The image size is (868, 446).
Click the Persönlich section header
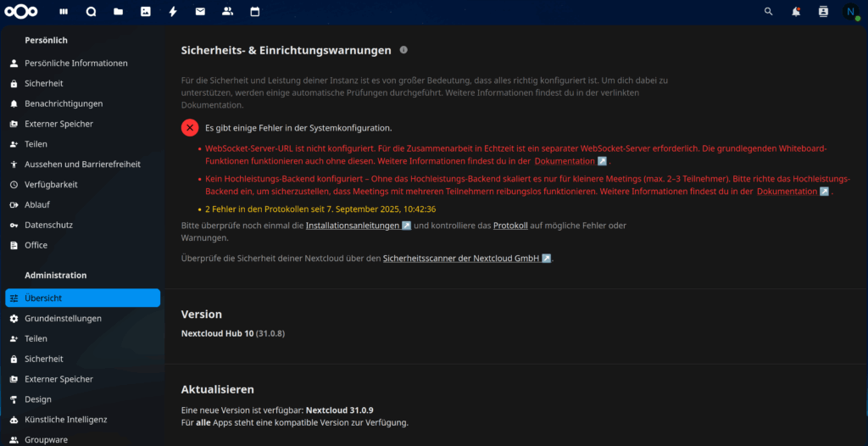tap(46, 41)
